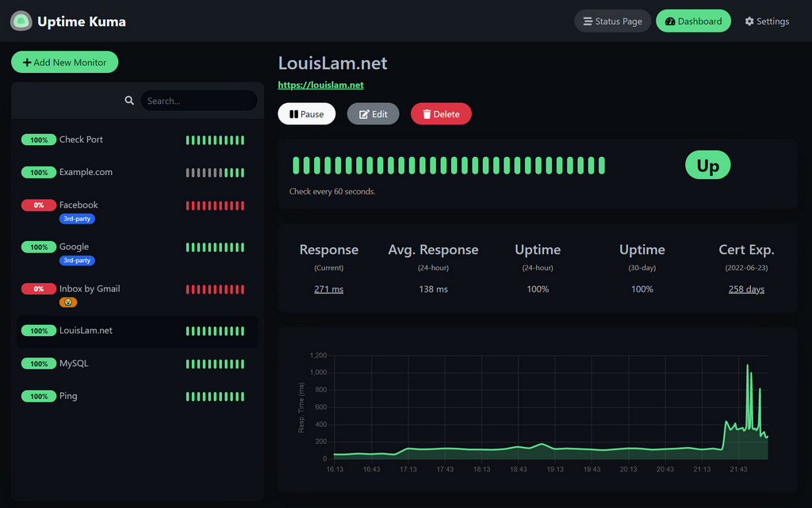
Task: Open the Status Page
Action: [x=612, y=21]
